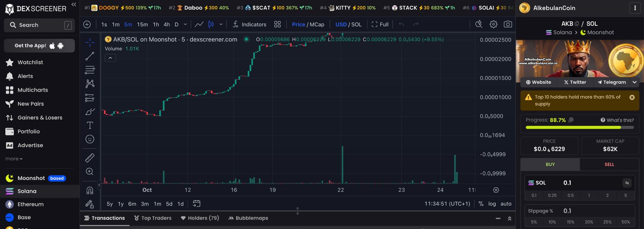This screenshot has height=229, width=644.
Task: Open the layout grid selector
Action: click(x=277, y=25)
